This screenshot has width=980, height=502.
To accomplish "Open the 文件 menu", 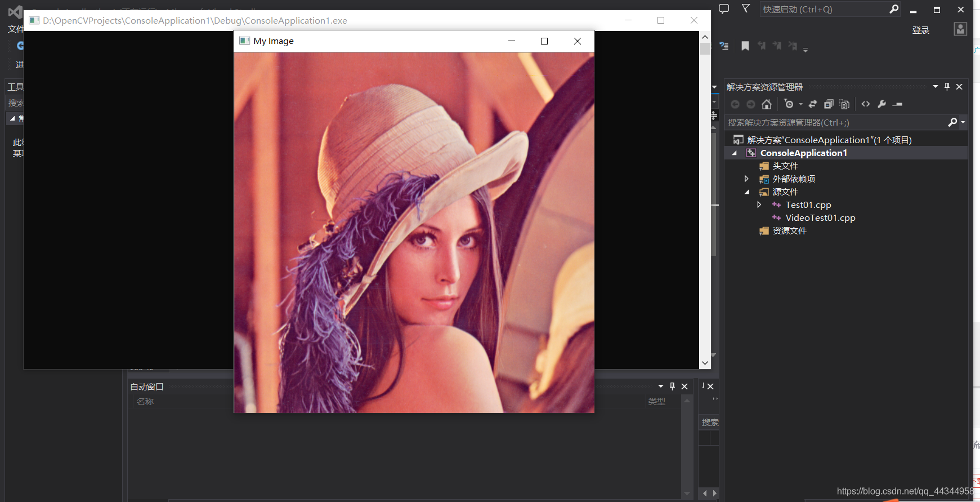I will point(15,29).
